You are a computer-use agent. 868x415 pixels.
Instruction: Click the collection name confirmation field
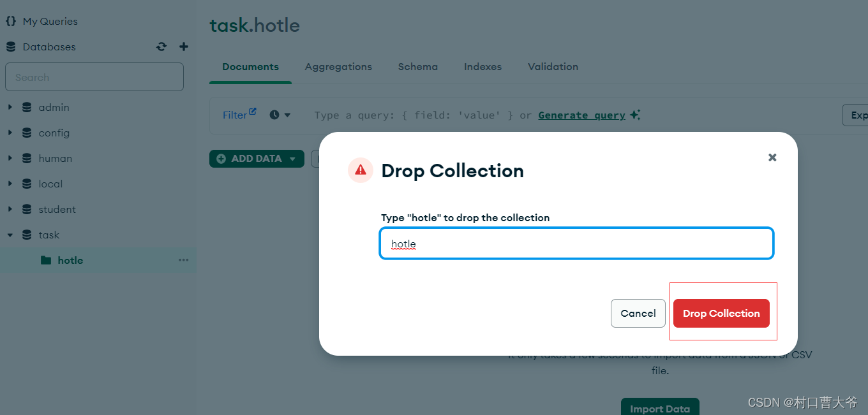[x=576, y=244]
